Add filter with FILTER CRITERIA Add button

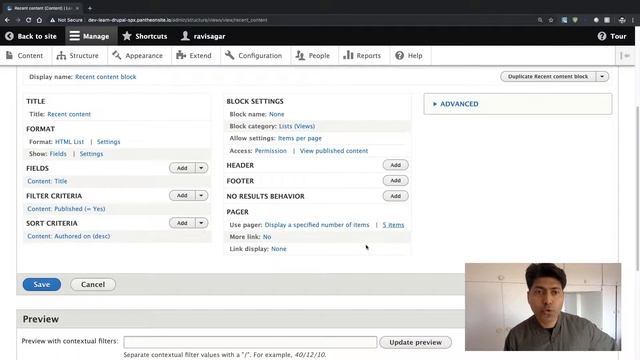click(x=182, y=196)
